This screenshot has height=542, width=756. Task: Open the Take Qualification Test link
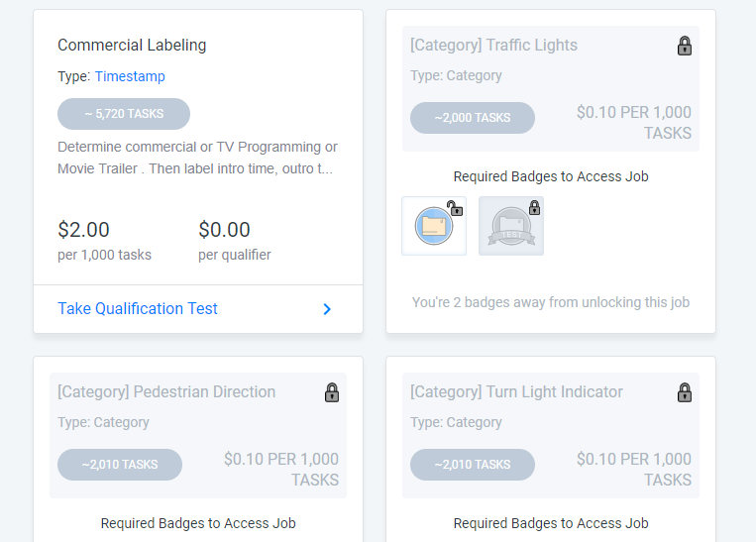[138, 309]
